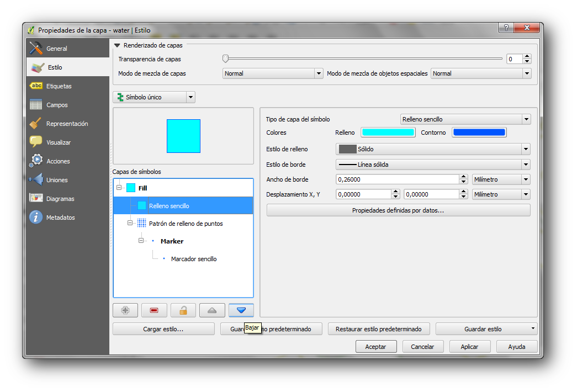Collapse the Renderizado de capas section
This screenshot has width=577, height=392.
[118, 45]
